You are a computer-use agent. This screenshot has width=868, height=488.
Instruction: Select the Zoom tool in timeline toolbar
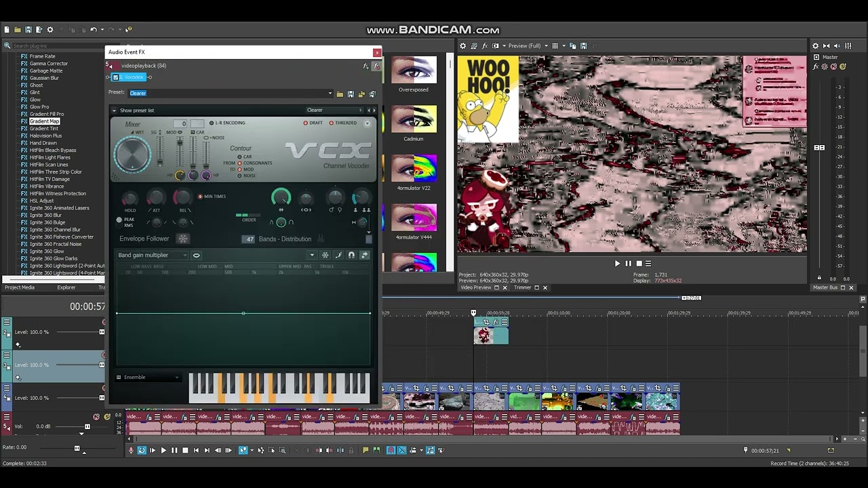point(283,450)
